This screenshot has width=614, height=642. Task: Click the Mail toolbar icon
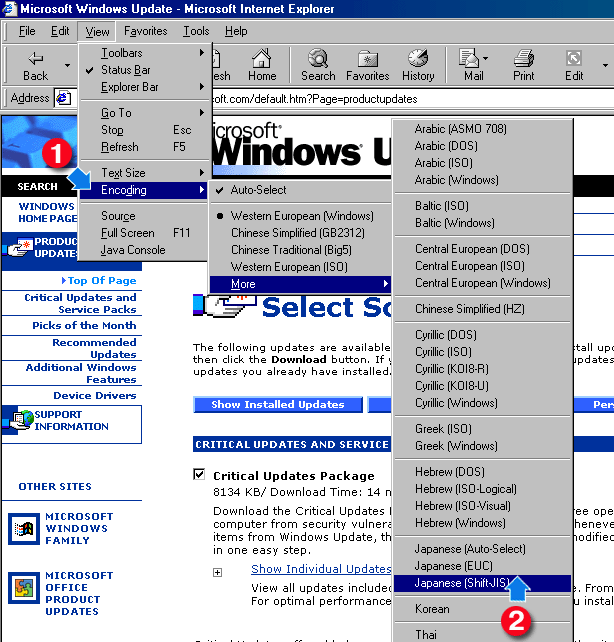click(x=469, y=58)
